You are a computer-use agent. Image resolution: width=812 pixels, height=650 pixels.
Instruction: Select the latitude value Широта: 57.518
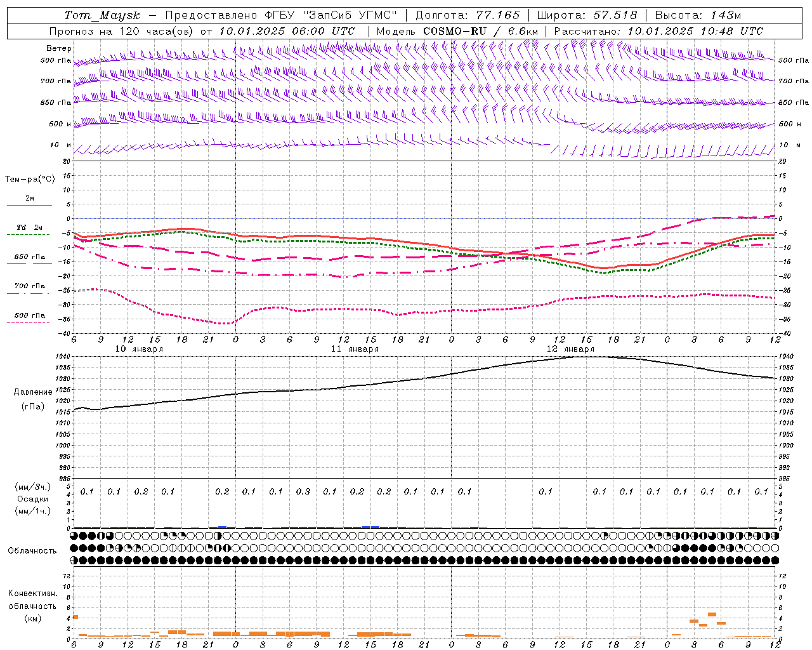click(x=587, y=15)
